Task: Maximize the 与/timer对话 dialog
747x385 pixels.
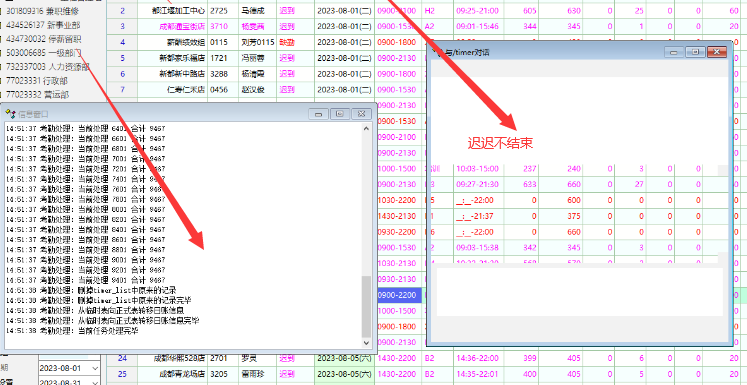Action: pos(695,52)
